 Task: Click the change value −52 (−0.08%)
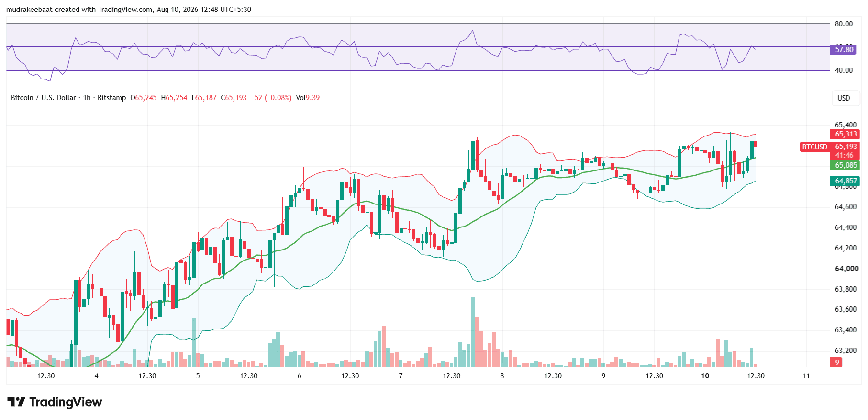pos(271,98)
